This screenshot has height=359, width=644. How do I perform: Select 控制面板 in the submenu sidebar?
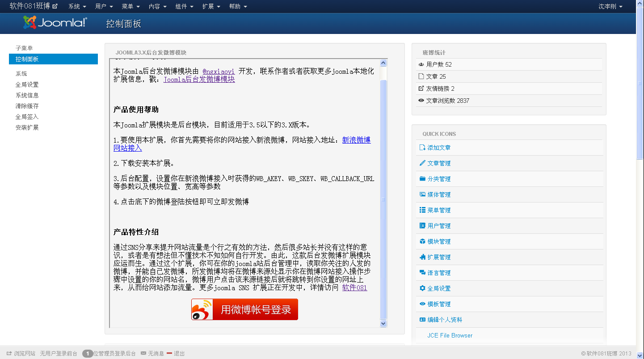tap(53, 59)
